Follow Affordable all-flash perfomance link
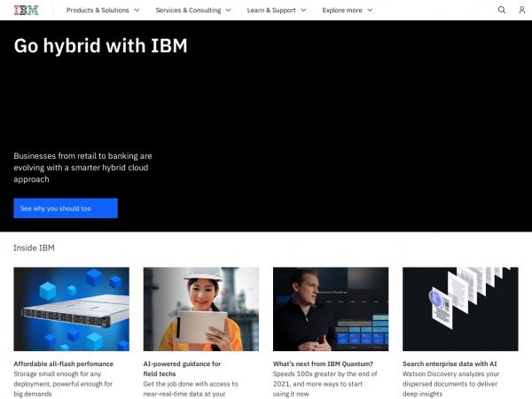This screenshot has height=399, width=532. point(64,364)
